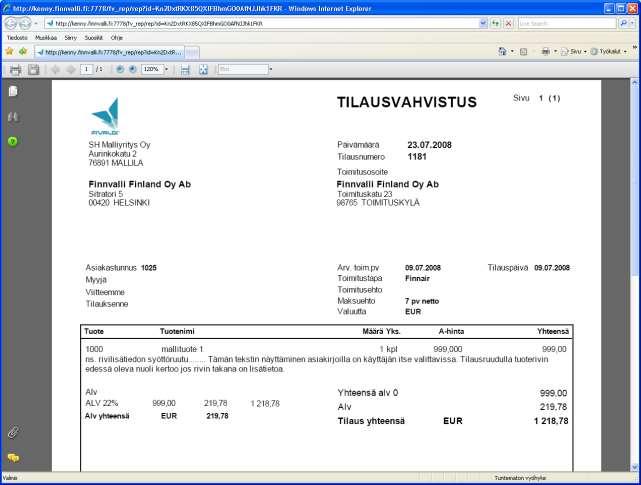Click the RSS feeds icon
This screenshot has height=485, width=641.
[523, 52]
